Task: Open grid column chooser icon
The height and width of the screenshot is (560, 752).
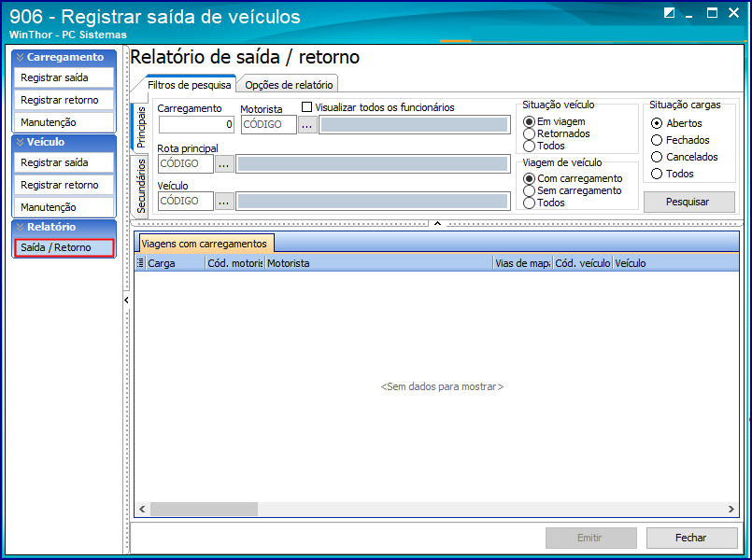Action: pos(140,262)
